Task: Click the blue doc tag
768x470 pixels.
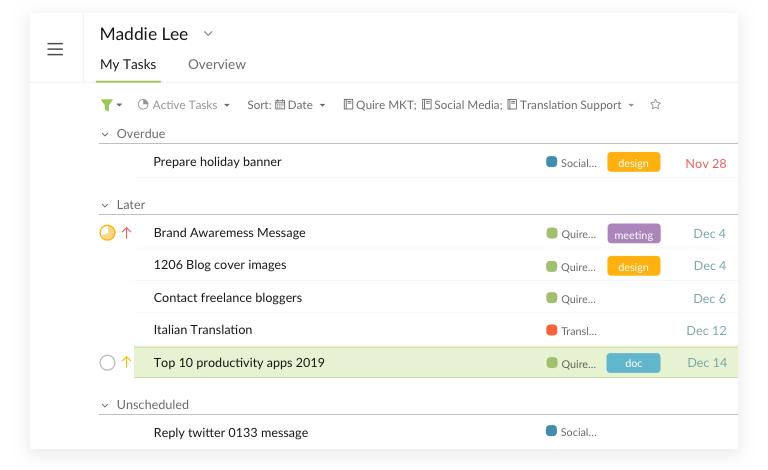Action: coord(633,363)
